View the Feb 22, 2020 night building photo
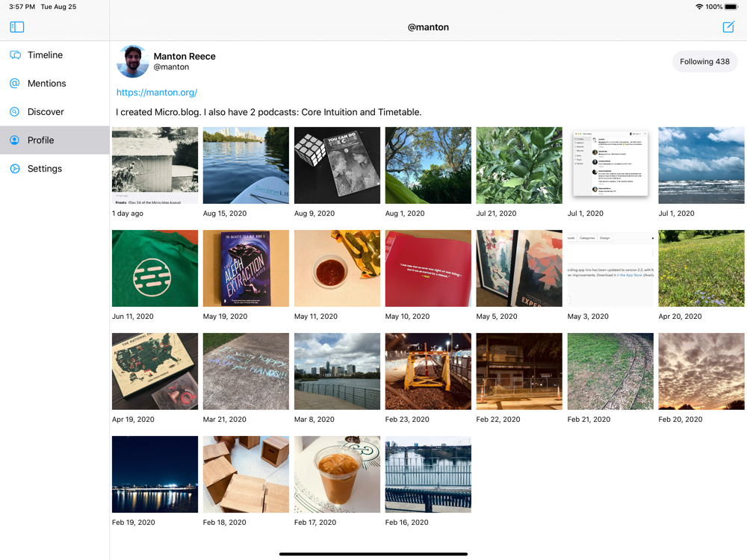The width and height of the screenshot is (747, 560). point(519,371)
